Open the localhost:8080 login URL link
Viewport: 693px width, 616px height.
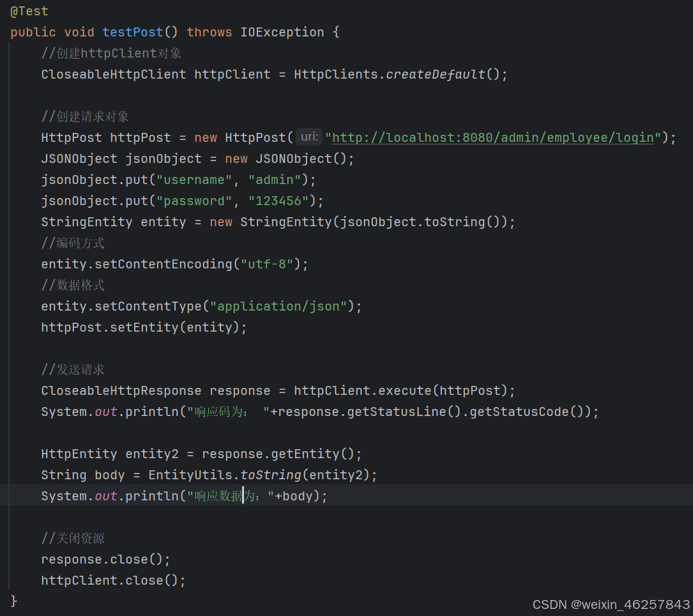492,137
